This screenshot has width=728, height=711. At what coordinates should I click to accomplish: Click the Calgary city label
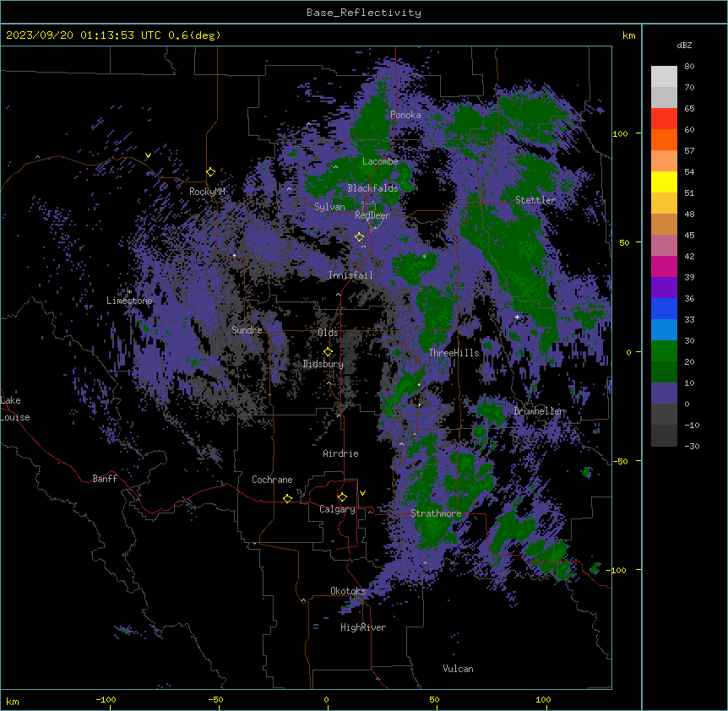coord(337,509)
